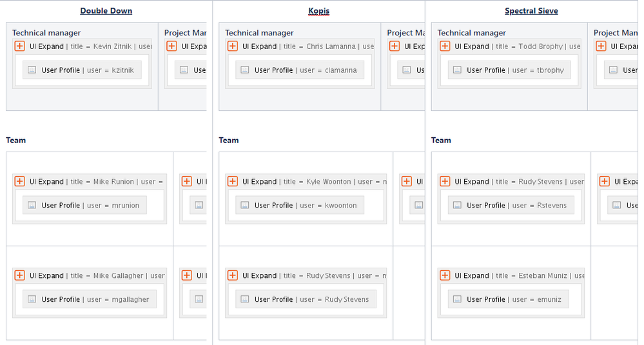Click the Technical manager label under Kopis

[x=259, y=33]
